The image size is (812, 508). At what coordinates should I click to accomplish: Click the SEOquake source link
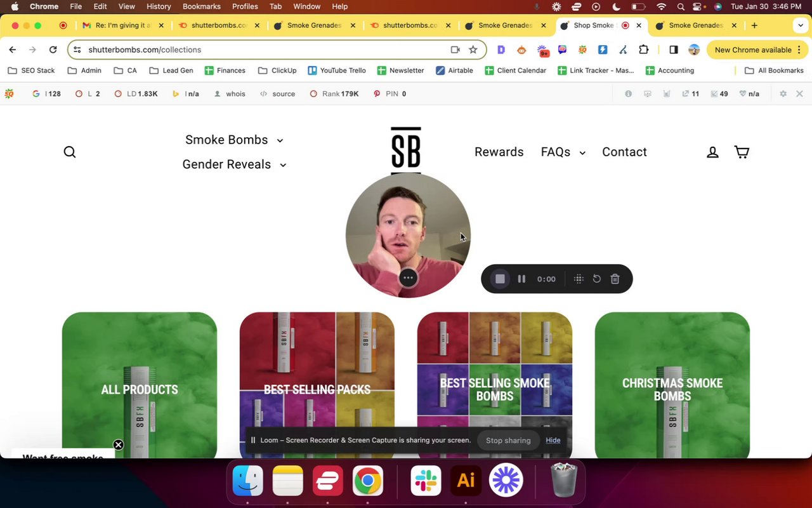[x=278, y=93]
